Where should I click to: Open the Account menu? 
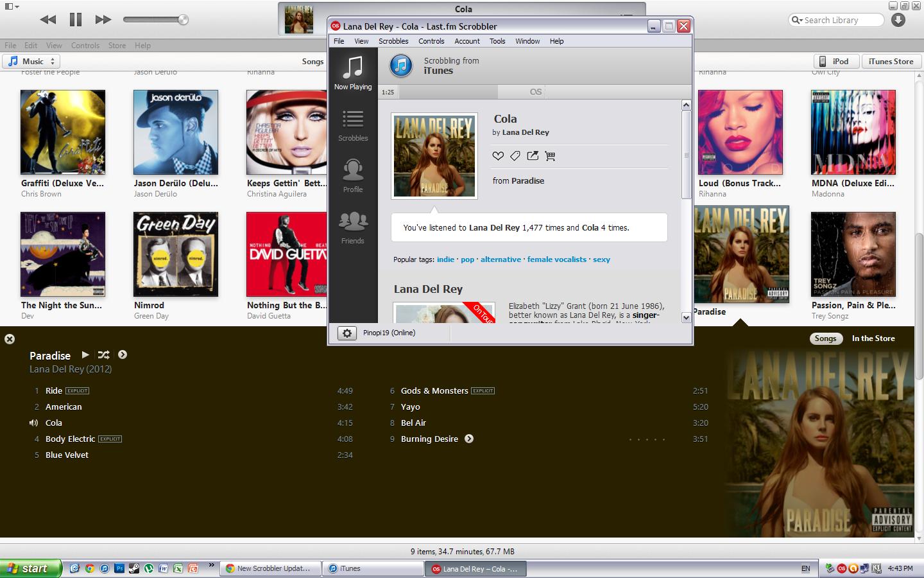pyautogui.click(x=467, y=40)
